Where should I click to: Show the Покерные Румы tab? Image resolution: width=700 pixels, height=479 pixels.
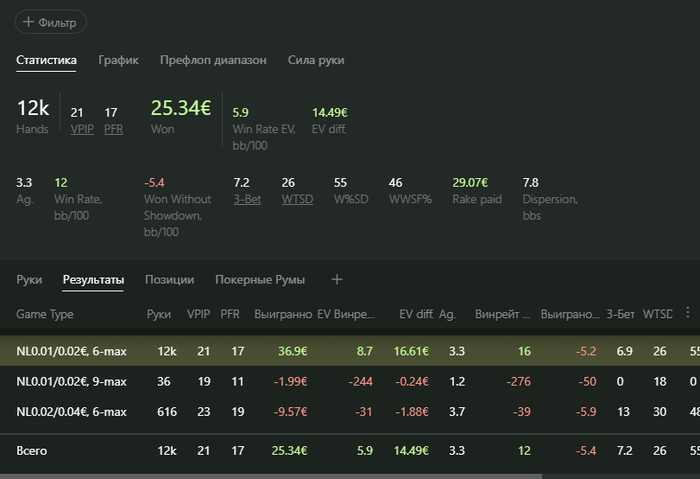click(260, 280)
